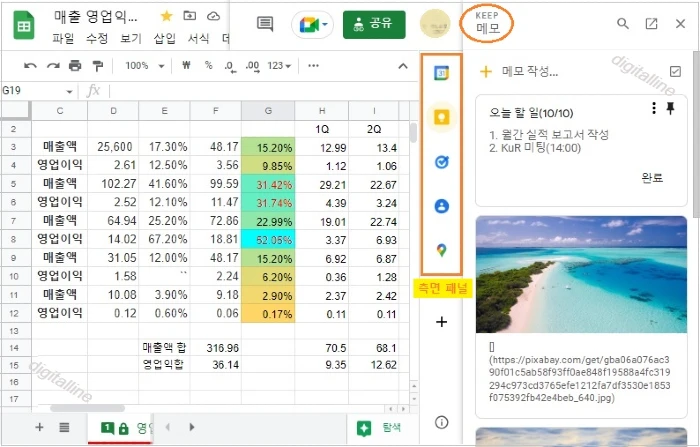Create a new list checkbox icon
This screenshot has height=447, width=700.
click(x=675, y=71)
